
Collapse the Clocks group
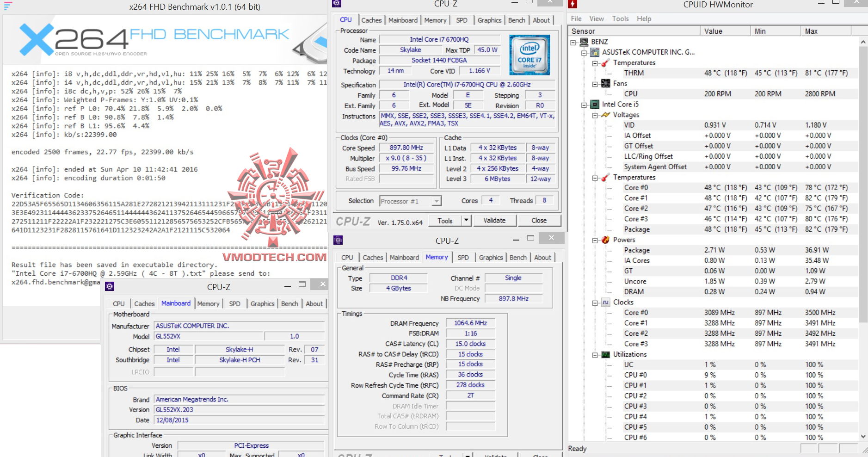coord(595,303)
